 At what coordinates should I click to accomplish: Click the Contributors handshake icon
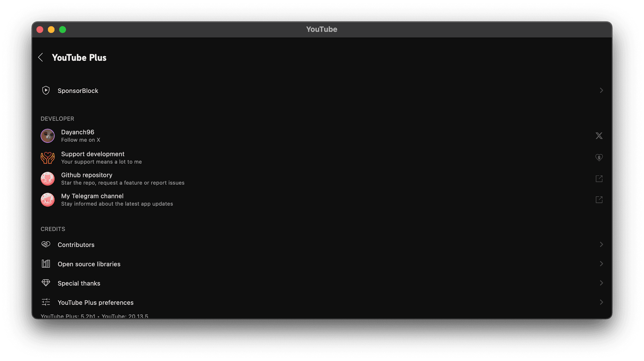click(x=46, y=245)
